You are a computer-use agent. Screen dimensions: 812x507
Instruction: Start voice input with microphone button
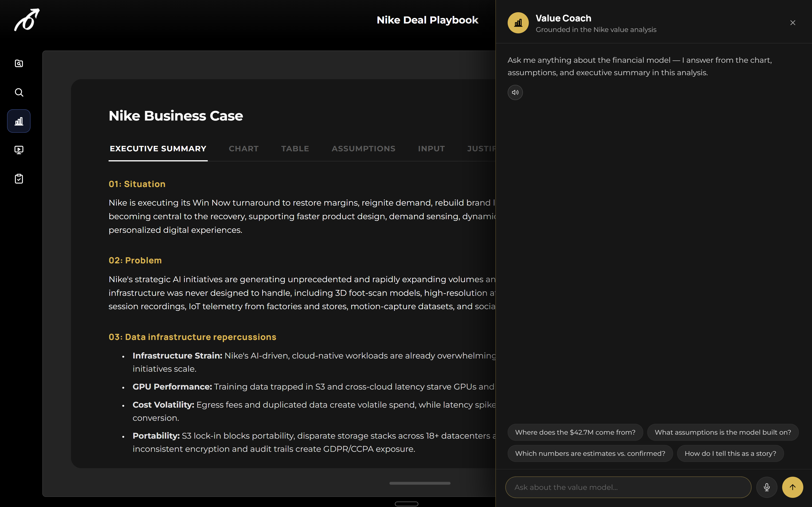(766, 487)
